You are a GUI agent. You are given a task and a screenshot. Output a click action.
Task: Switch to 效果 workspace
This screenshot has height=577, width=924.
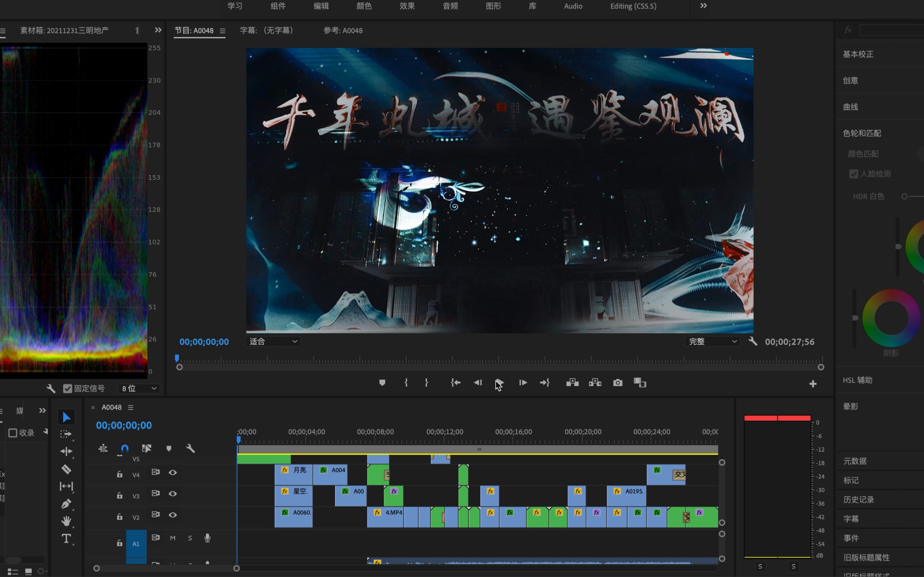point(407,6)
